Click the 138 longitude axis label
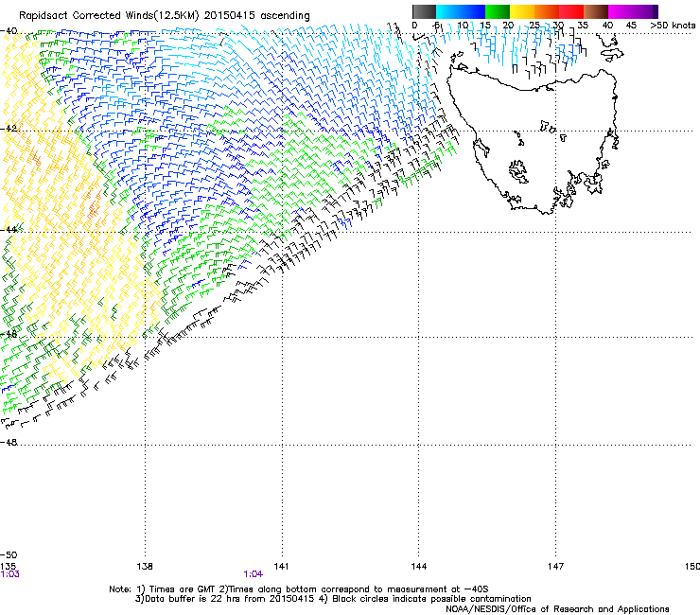Screen dimensions: 700x615 [x=145, y=567]
